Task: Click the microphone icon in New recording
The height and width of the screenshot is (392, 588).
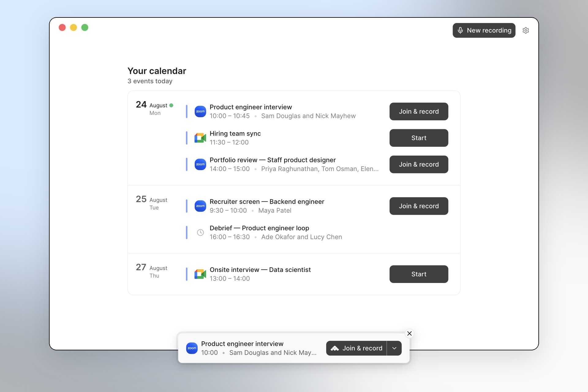Action: [x=460, y=30]
